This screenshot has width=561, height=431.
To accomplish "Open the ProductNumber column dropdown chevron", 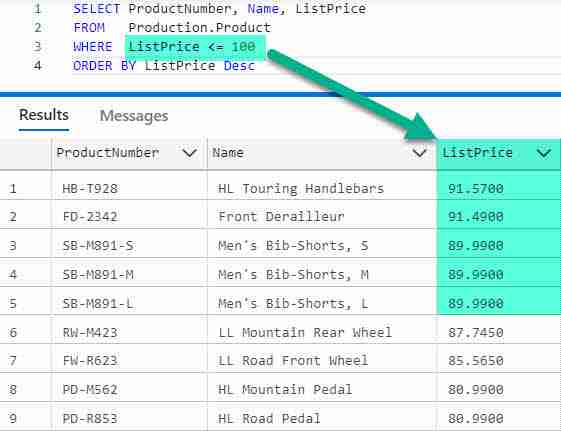I will pos(190,153).
